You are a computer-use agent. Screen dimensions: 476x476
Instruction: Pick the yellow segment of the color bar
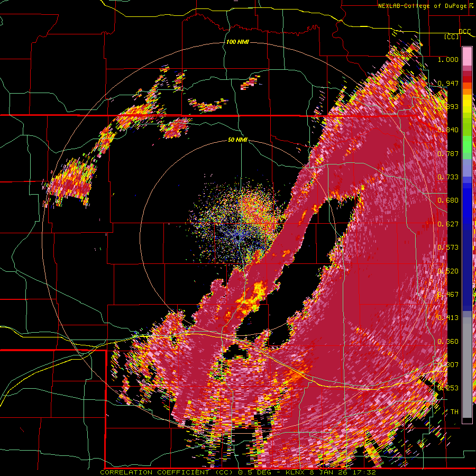(x=467, y=104)
